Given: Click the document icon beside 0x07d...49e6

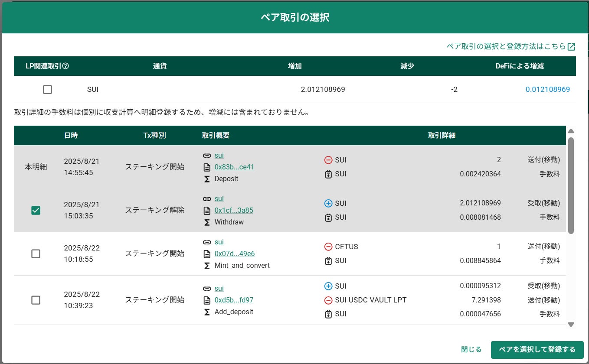Looking at the screenshot, I should [x=207, y=253].
